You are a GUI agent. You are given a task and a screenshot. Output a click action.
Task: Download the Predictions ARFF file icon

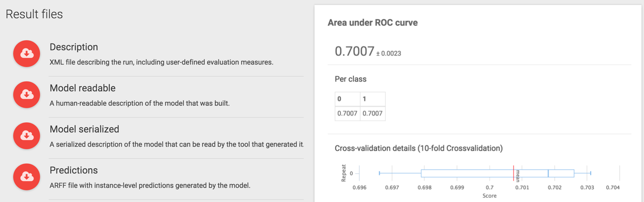coord(27,177)
